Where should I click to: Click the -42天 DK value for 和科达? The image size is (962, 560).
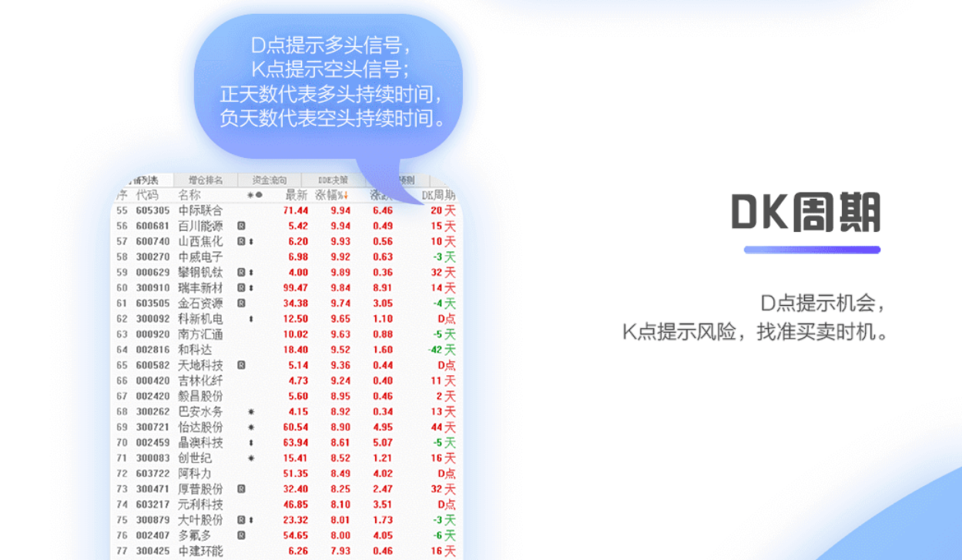[442, 350]
